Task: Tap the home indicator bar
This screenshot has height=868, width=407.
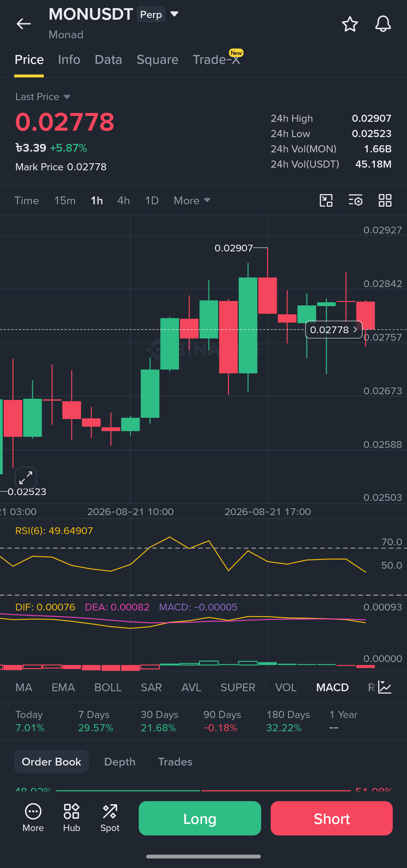Action: [x=203, y=856]
